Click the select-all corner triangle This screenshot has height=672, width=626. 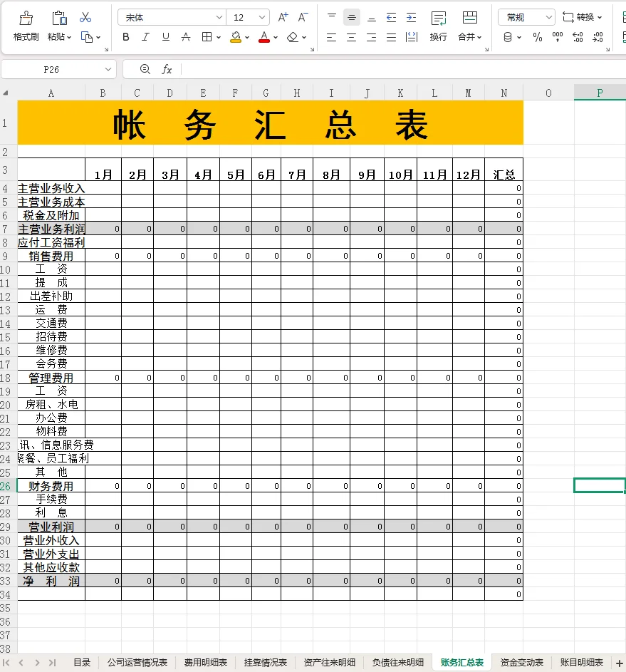[6, 93]
